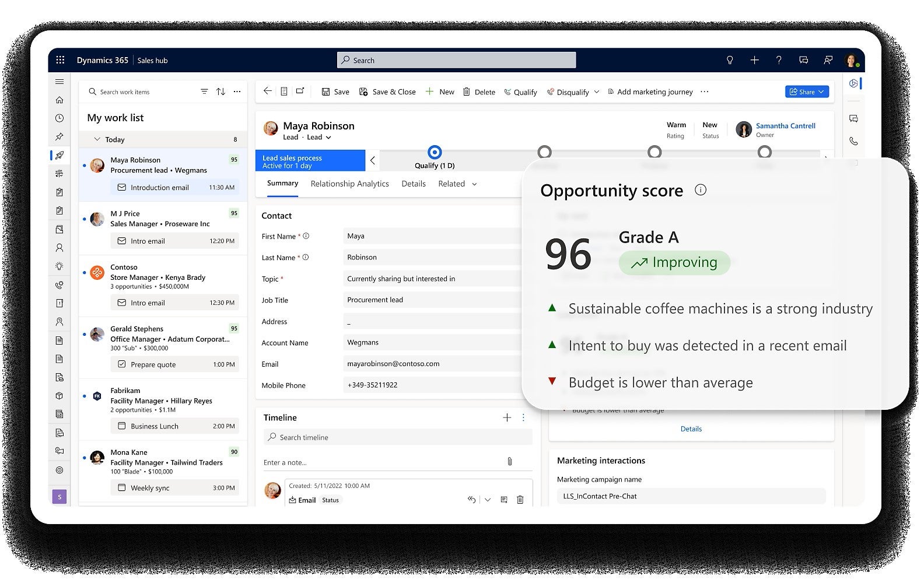The width and height of the screenshot is (924, 583).
Task: Open Samantha Cantrell owner link
Action: [786, 125]
